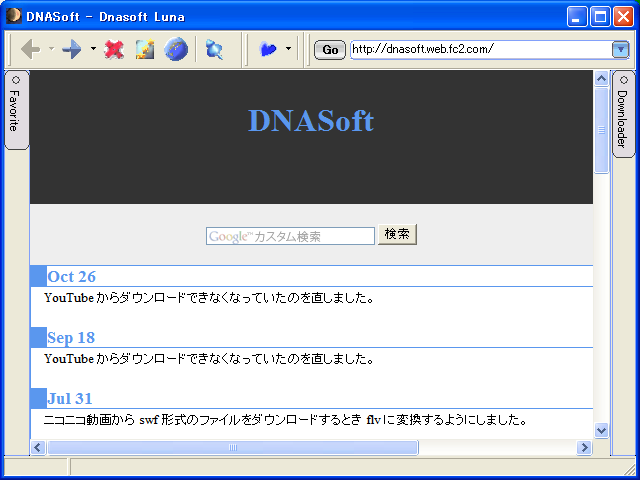Screen dimensions: 640x480
Task: Maximize the Dnasoft Luna window
Action: 600,17
